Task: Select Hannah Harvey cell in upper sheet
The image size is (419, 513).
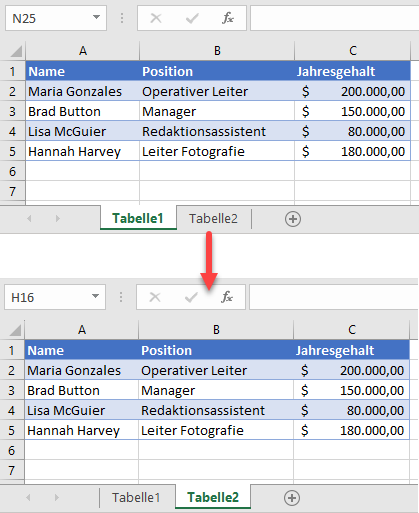Action: pos(83,151)
